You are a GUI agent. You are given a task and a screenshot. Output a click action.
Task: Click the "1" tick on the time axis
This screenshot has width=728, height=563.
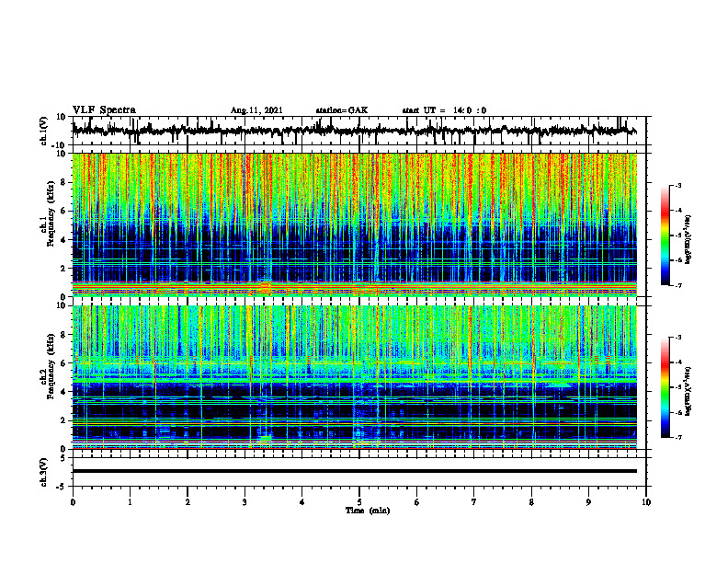click(130, 502)
